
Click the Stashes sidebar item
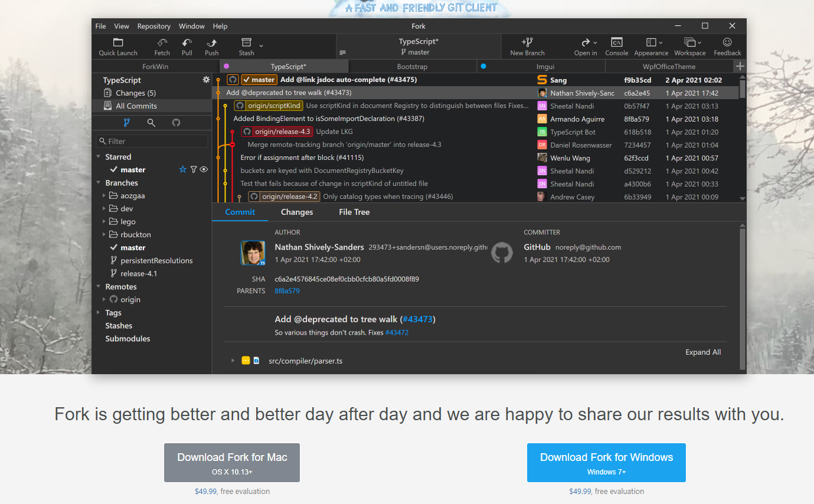point(119,326)
